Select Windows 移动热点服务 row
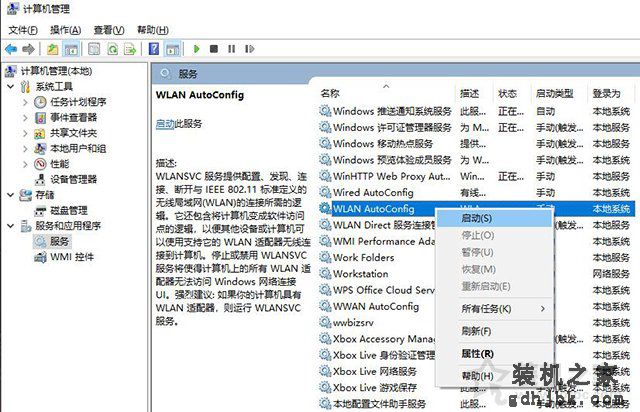This screenshot has width=640, height=412. click(476, 144)
